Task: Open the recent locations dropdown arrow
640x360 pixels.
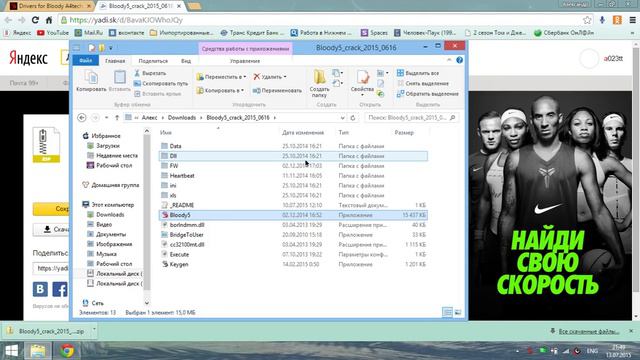Action: click(x=107, y=118)
